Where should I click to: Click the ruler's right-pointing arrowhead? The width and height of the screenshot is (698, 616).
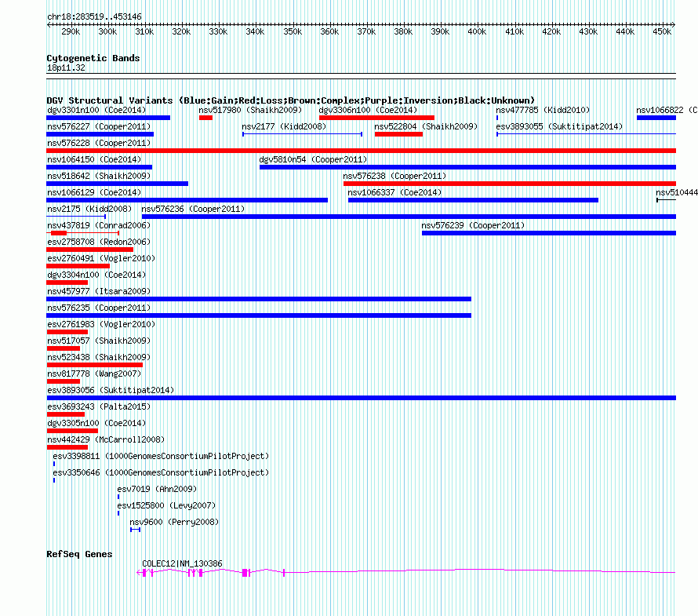point(674,24)
